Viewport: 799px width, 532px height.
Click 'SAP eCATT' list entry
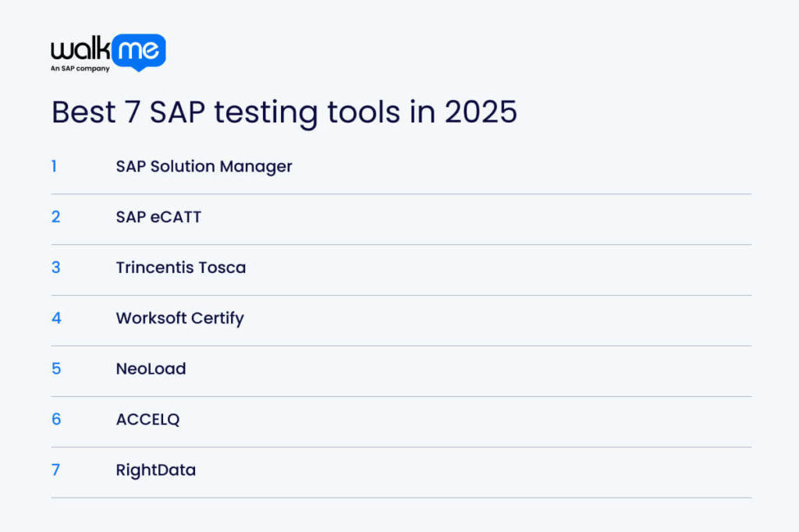click(158, 217)
